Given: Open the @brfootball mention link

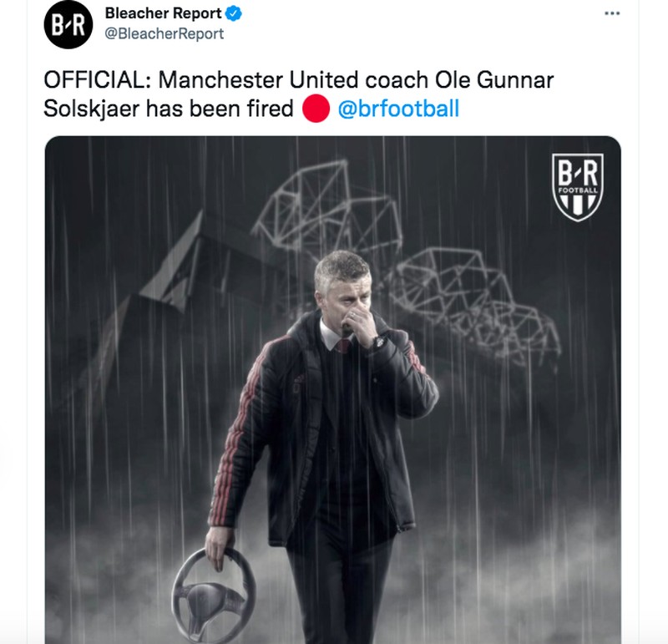Looking at the screenshot, I should [398, 109].
